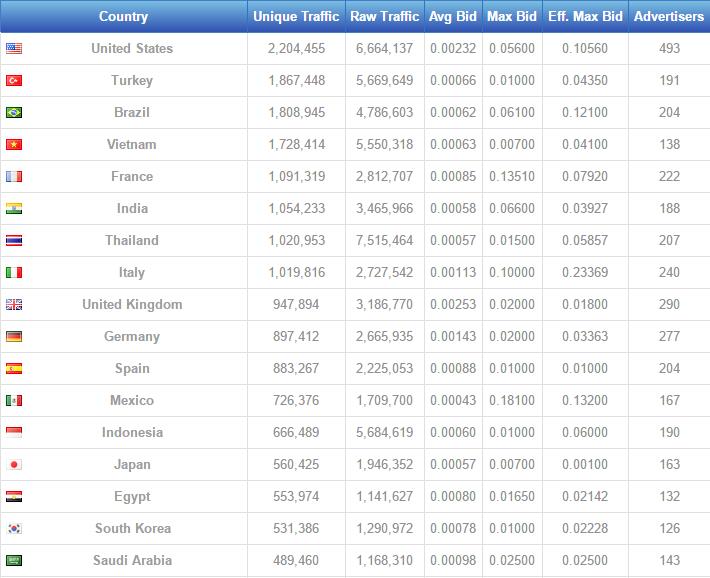Sort by Raw Traffic column header
Viewport: 710px width, 578px height.
tap(385, 16)
